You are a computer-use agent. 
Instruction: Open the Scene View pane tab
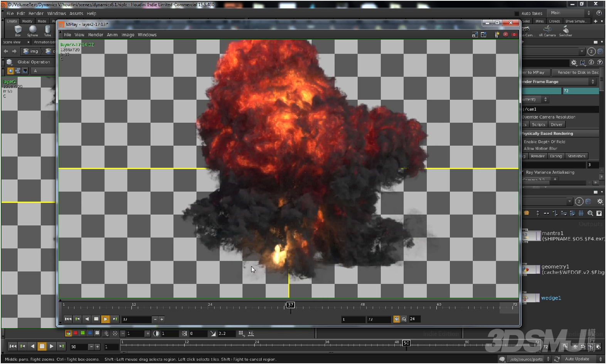coord(12,42)
